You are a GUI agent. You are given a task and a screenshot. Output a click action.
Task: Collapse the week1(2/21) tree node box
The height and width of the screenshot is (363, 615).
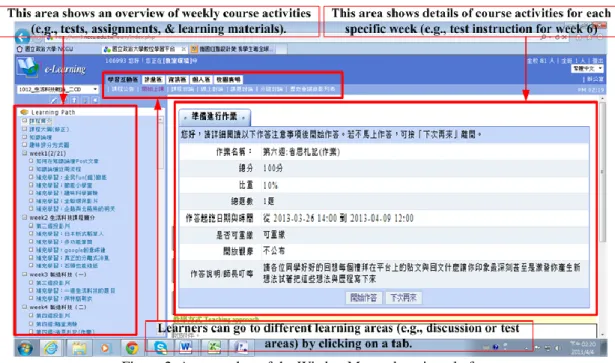click(x=24, y=153)
